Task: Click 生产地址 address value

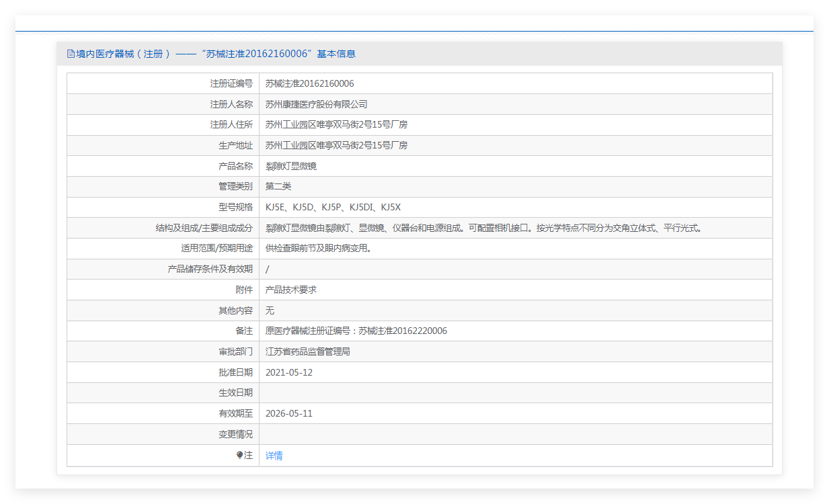Action: 337,145
